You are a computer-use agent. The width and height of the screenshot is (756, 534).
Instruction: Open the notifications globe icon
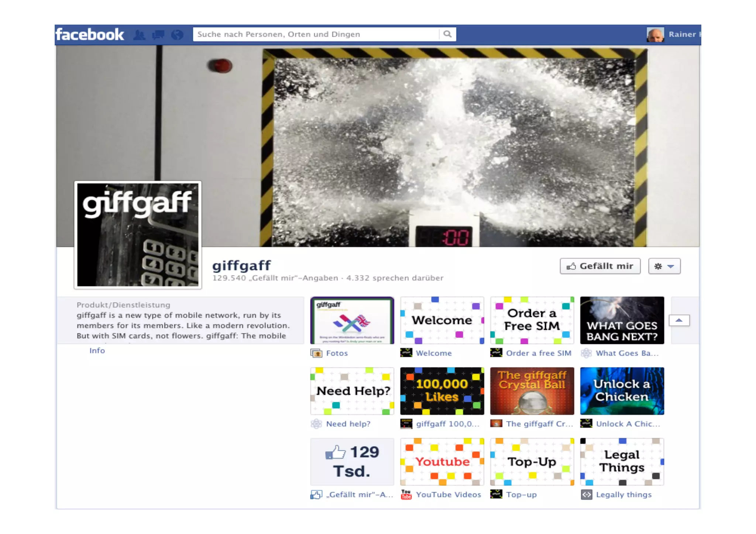(x=178, y=35)
